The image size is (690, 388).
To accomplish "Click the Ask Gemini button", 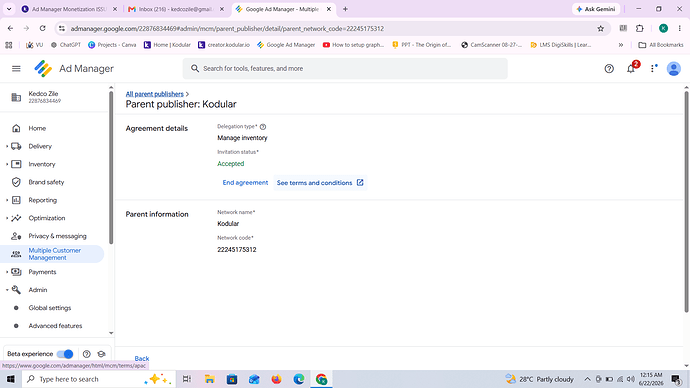I will point(596,9).
